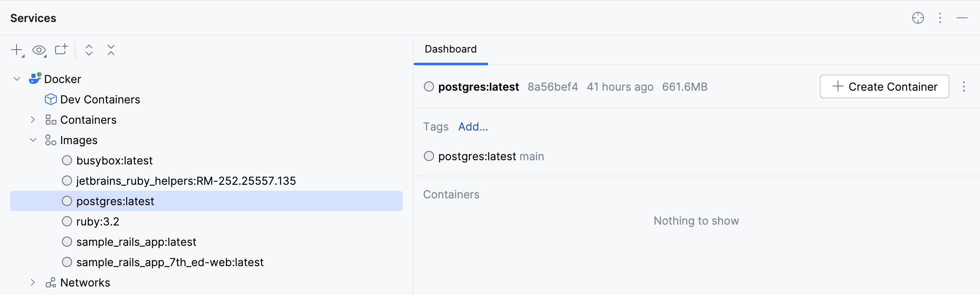Open the View Options eye icon
The image size is (980, 295).
[39, 50]
